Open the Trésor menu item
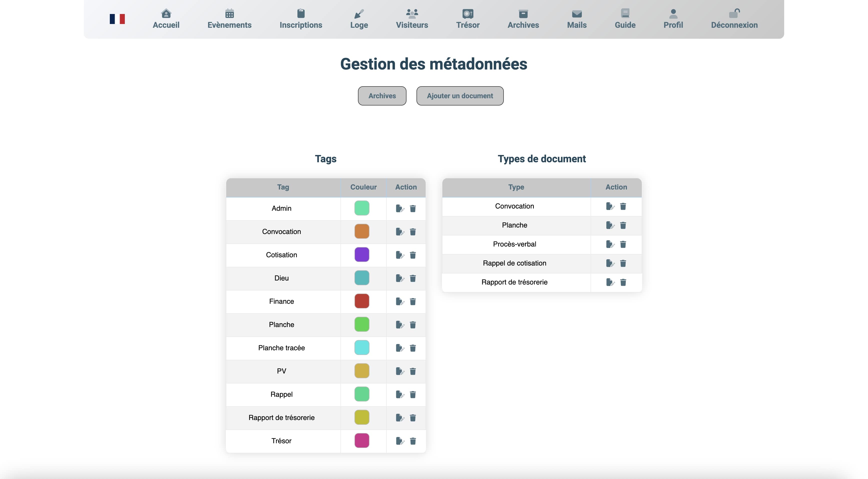The height and width of the screenshot is (479, 868). tap(468, 19)
